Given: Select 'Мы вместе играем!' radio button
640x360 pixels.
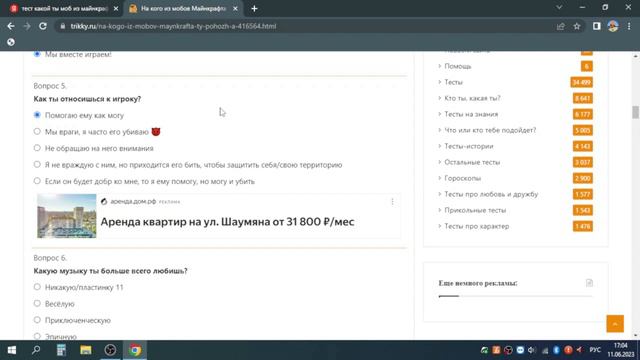Looking at the screenshot, I should click(37, 54).
